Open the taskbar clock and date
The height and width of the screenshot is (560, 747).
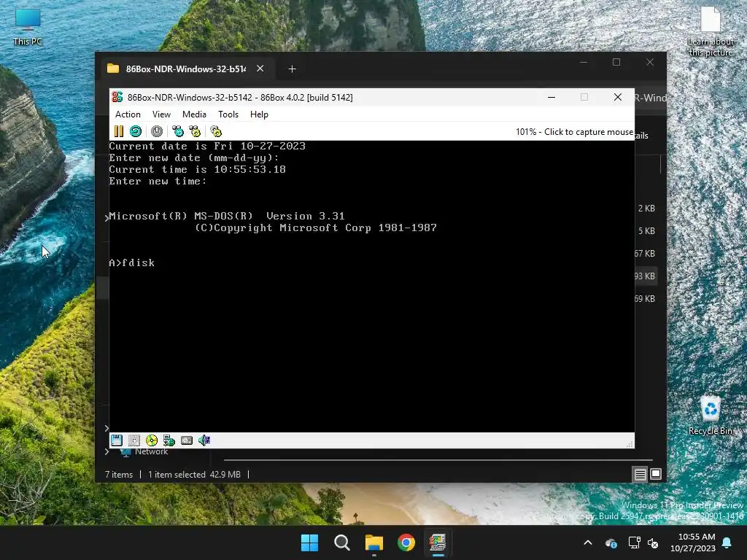click(693, 542)
